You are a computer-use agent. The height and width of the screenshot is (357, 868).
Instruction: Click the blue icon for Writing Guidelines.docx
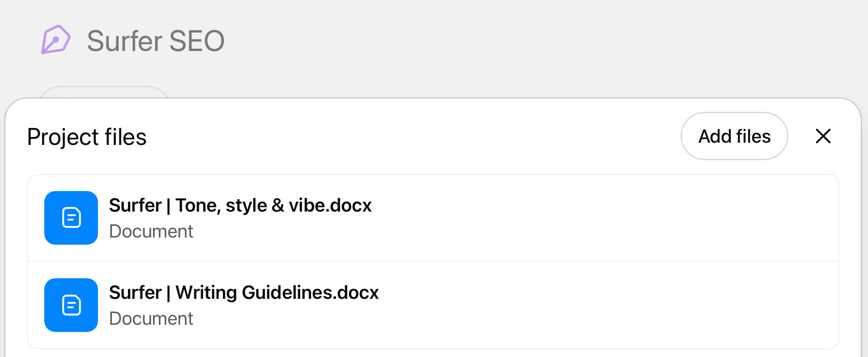(x=71, y=305)
